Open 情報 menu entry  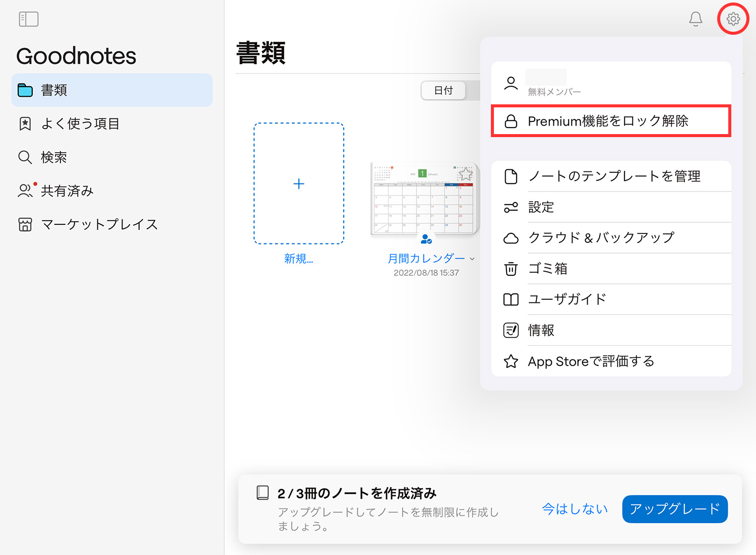pyautogui.click(x=611, y=330)
